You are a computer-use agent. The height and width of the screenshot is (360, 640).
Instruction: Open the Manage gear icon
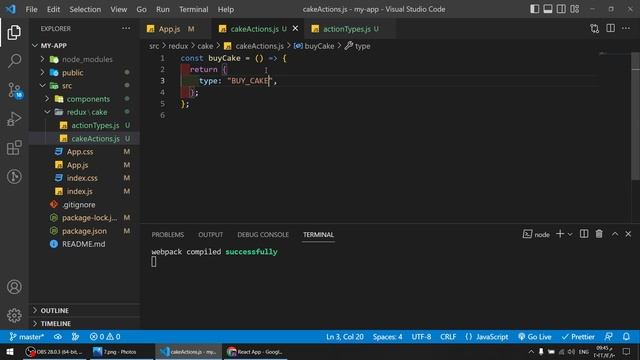point(14,315)
